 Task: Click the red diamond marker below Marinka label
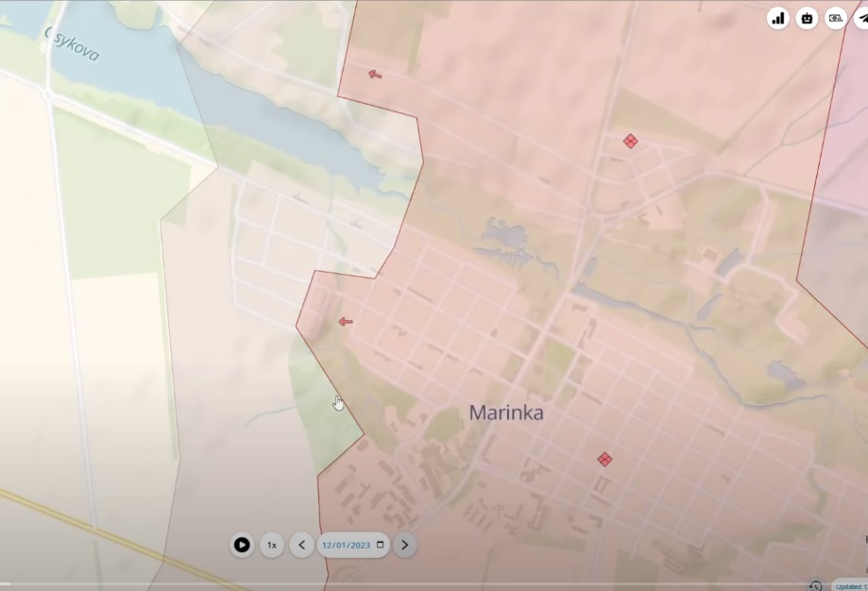click(x=604, y=459)
